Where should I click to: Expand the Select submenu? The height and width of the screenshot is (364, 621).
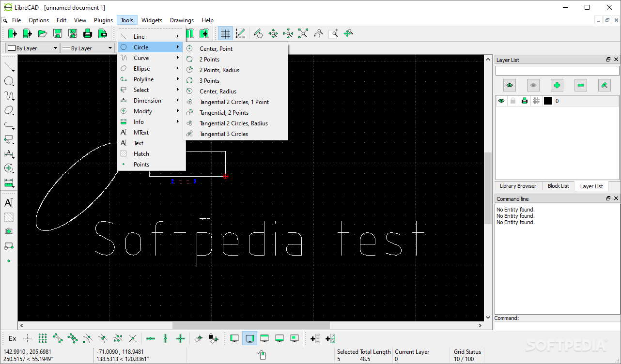click(x=152, y=90)
